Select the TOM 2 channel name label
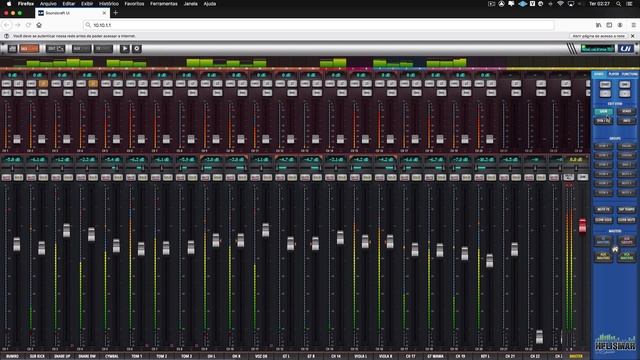This screenshot has height=360, width=640. [x=162, y=356]
